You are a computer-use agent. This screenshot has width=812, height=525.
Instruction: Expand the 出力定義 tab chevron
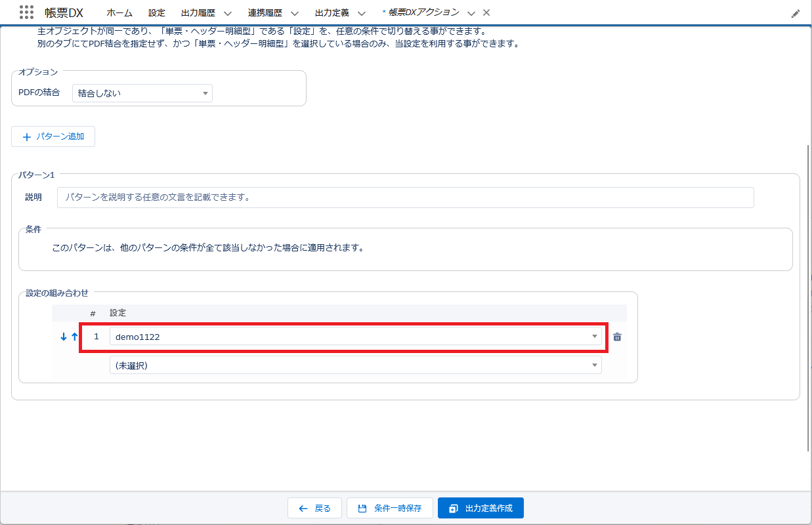tap(361, 13)
